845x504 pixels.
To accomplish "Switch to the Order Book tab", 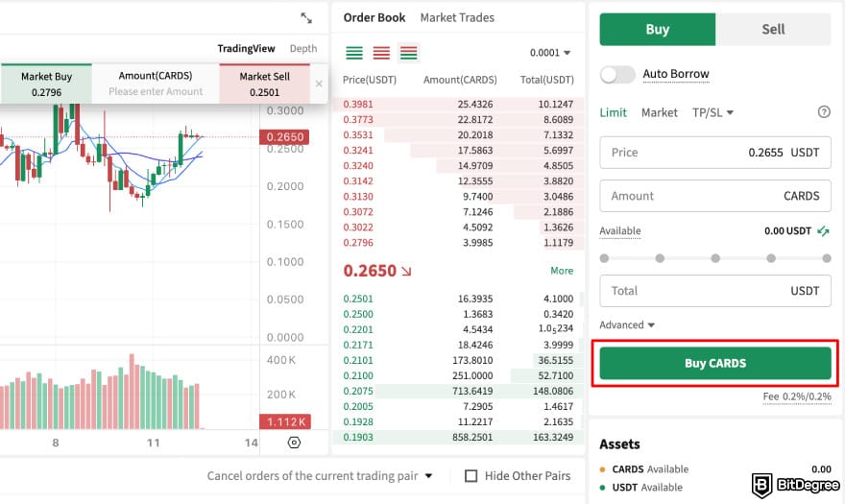I will 374,18.
